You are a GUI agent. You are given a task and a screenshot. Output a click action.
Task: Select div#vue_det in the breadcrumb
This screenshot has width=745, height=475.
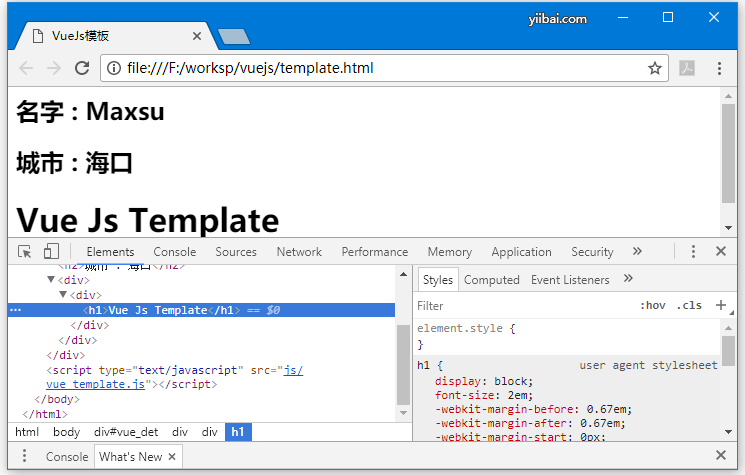(x=126, y=432)
